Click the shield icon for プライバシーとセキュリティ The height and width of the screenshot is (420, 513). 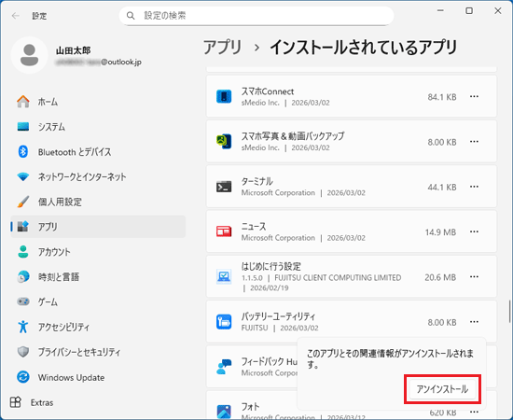coord(23,352)
